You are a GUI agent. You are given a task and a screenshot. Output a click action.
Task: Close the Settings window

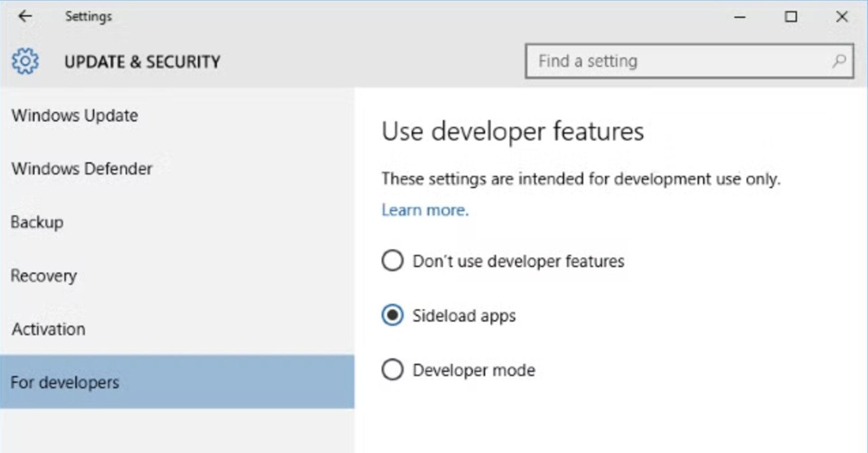tap(842, 17)
